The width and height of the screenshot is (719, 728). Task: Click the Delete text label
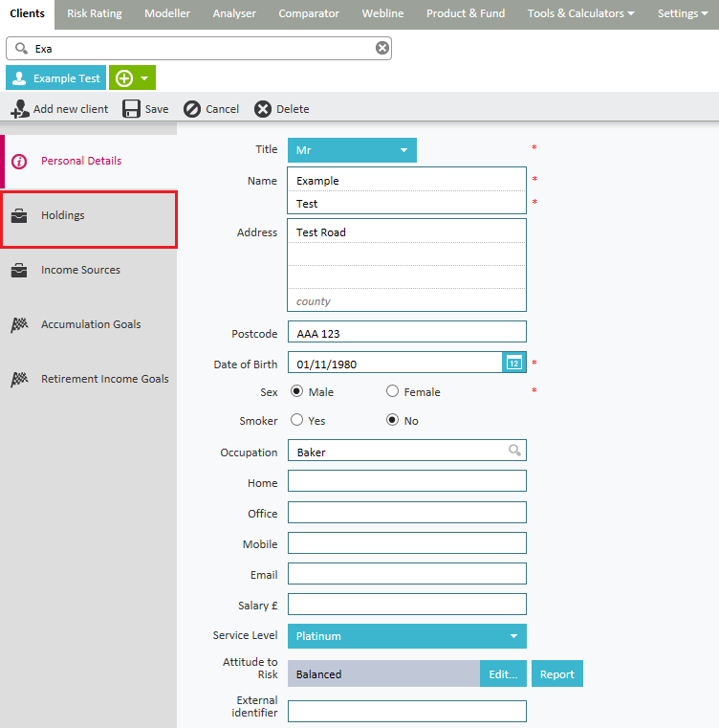pos(293,109)
